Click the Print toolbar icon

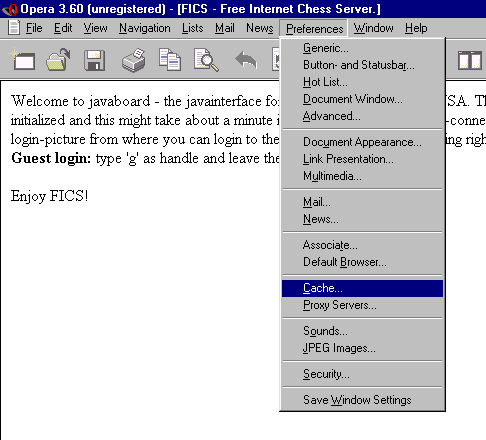tap(134, 60)
